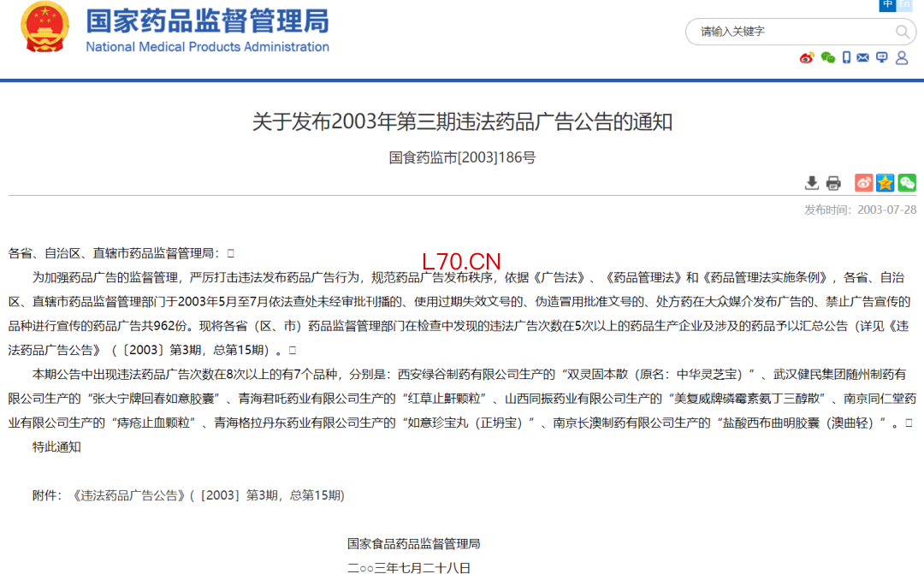Open the 国家药品监督管理局 site title link
This screenshot has width=924, height=574.
coord(207,21)
